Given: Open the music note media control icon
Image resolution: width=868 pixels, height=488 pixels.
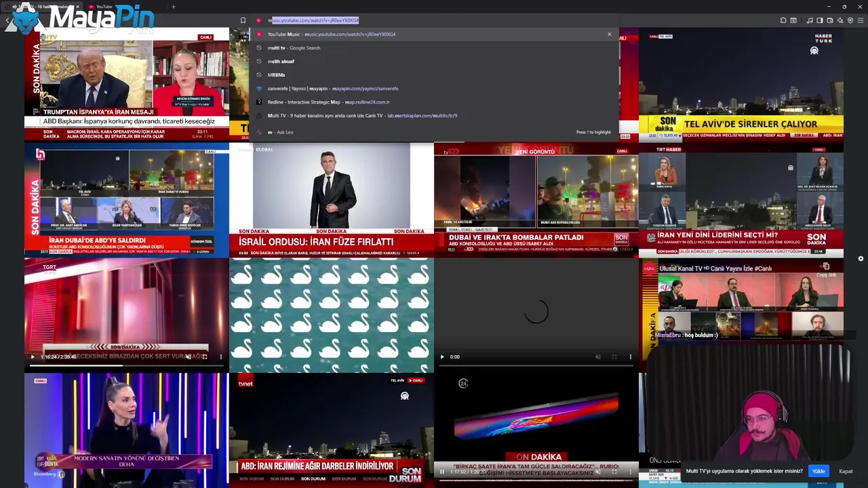Looking at the screenshot, I should click(x=810, y=20).
